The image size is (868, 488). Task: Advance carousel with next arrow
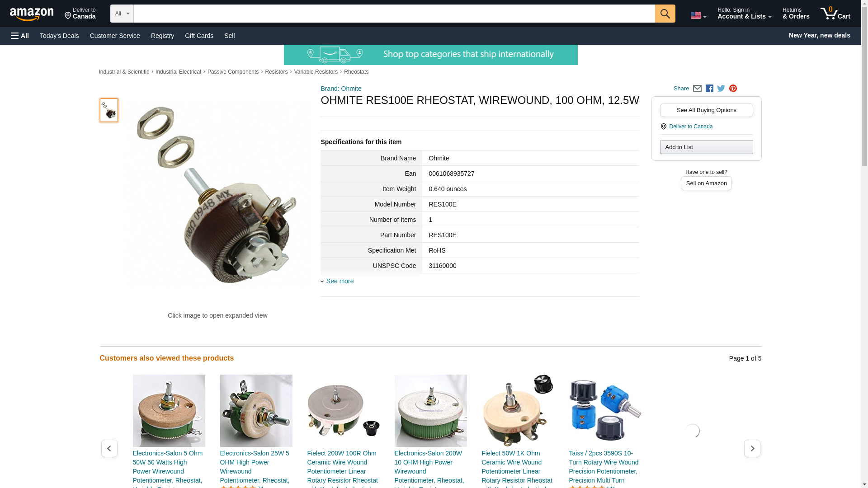752,448
